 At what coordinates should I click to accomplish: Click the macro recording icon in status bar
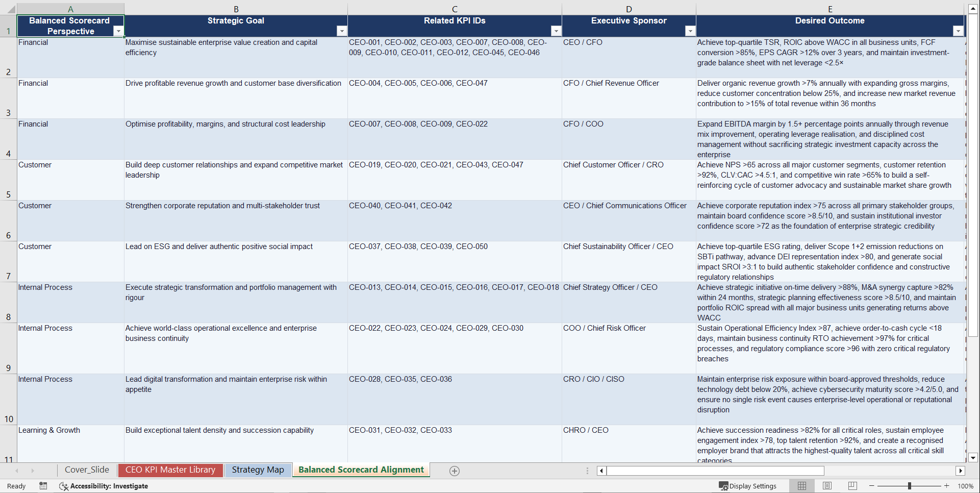point(43,486)
